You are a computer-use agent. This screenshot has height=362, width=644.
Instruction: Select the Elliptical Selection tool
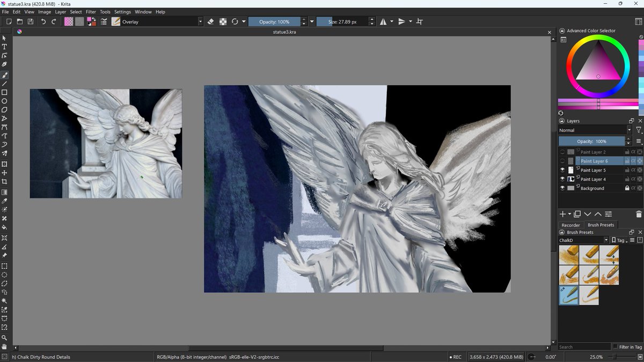4,275
